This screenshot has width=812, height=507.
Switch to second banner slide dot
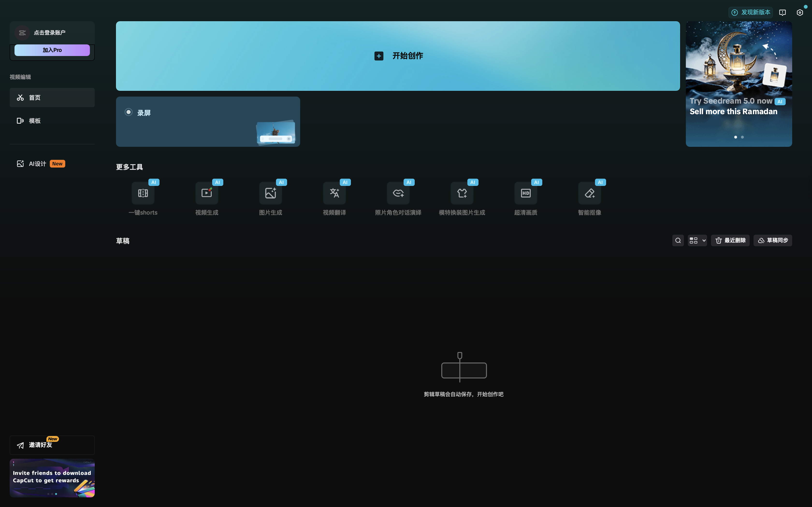click(x=742, y=137)
